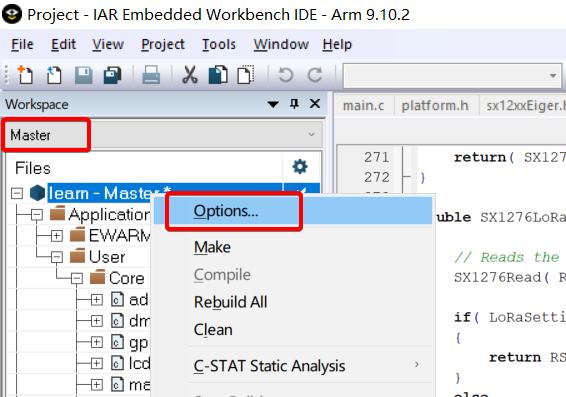The height and width of the screenshot is (397, 566).
Task: Choose Options... from context menu
Action: 293,211
